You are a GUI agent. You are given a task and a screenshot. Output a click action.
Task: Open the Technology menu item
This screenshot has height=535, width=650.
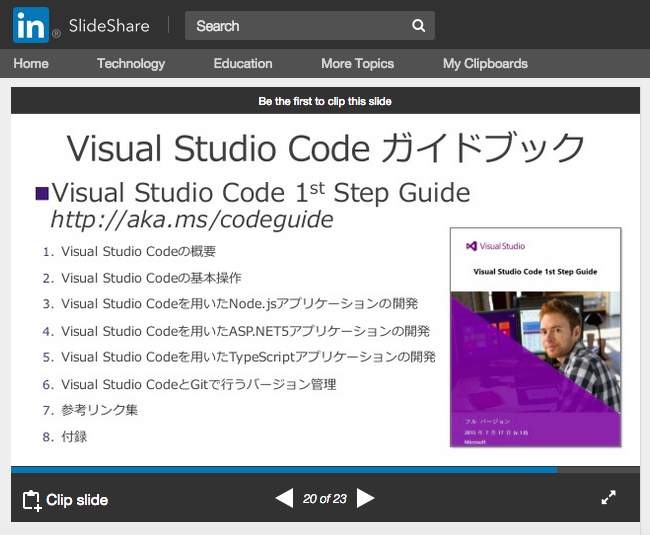pyautogui.click(x=131, y=63)
